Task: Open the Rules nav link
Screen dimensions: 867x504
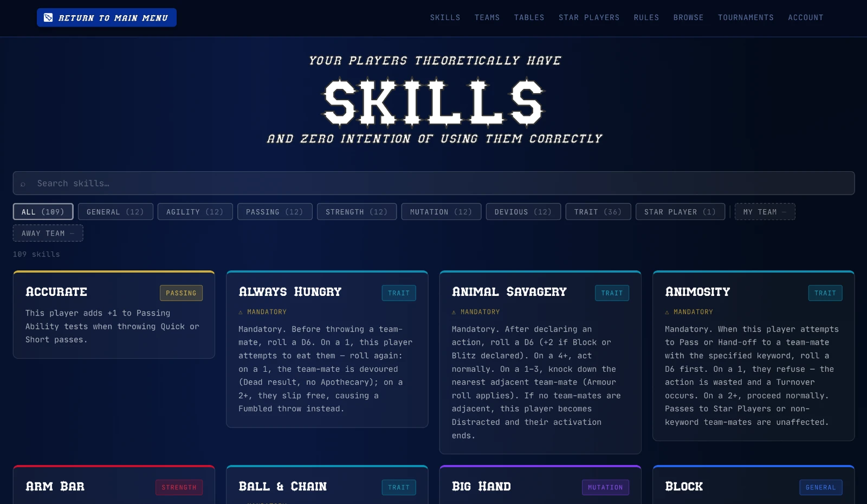Action: (646, 17)
